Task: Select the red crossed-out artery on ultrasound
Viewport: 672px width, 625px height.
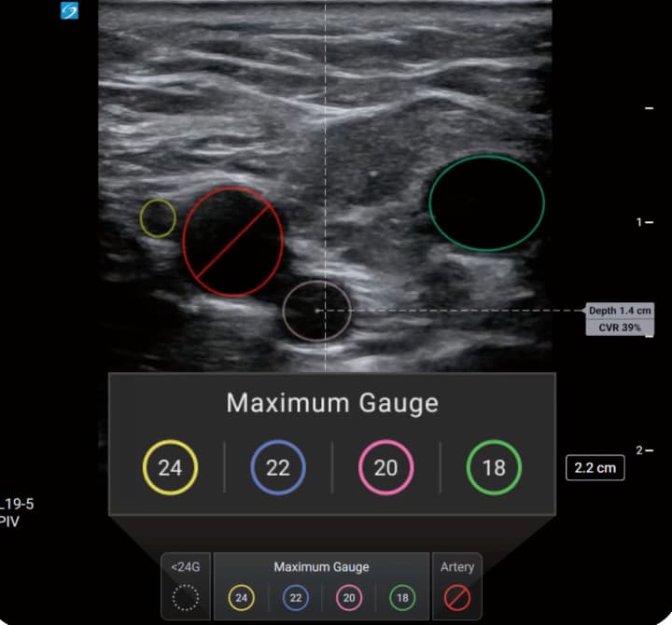Action: coord(232,242)
